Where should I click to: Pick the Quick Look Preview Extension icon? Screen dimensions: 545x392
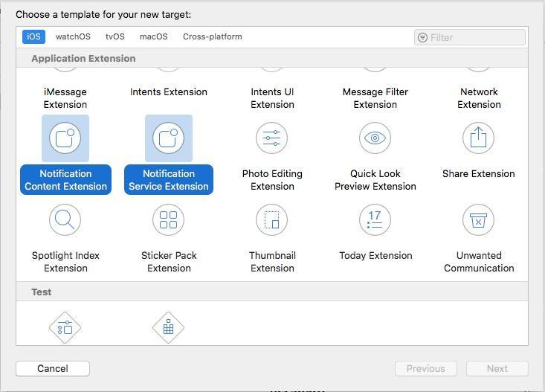[375, 138]
